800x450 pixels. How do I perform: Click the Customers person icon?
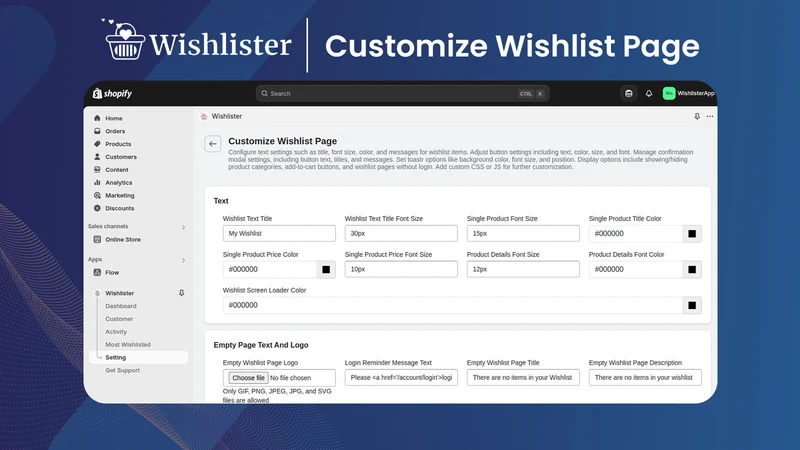tap(97, 157)
